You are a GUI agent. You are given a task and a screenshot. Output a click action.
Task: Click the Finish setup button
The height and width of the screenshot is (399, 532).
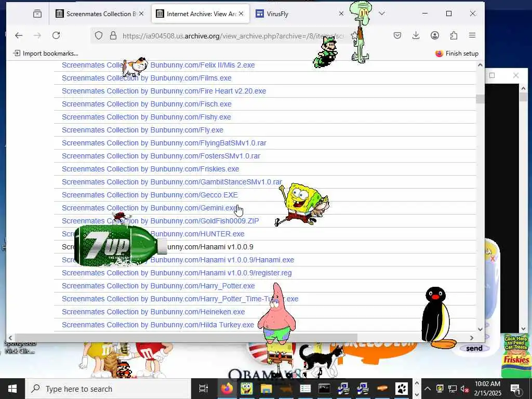pos(457,54)
